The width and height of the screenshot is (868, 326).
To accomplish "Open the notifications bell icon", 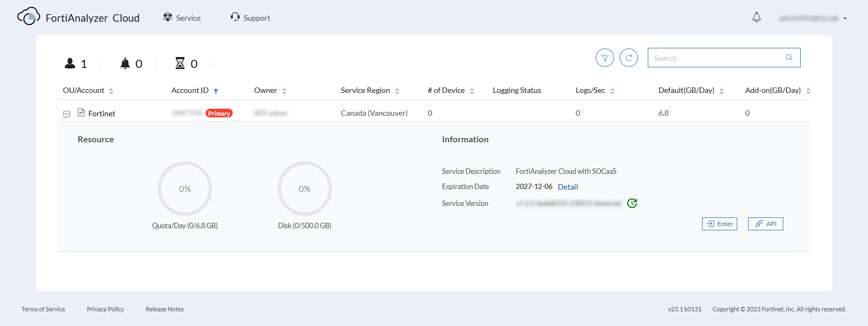I will (756, 17).
